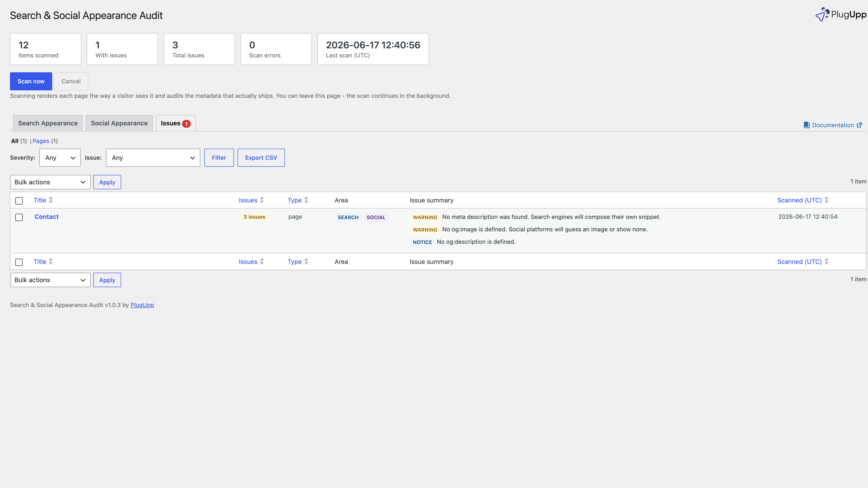Click the top Apply button
Screen dimensions: 868x488
point(107,182)
